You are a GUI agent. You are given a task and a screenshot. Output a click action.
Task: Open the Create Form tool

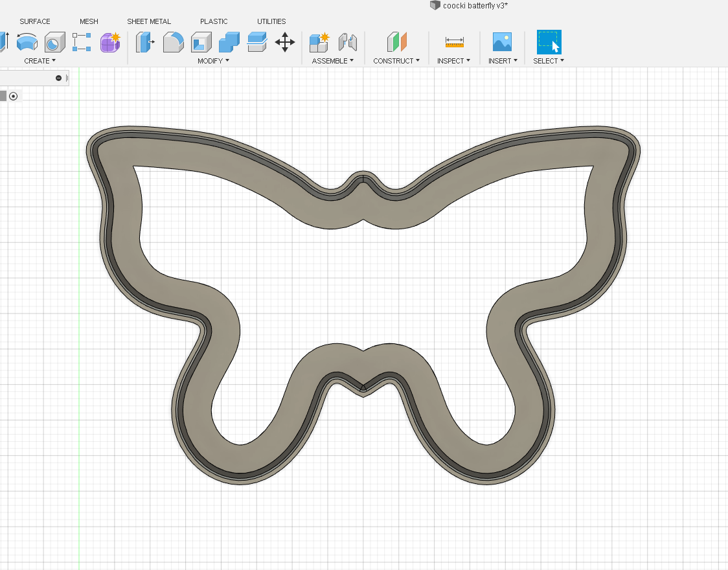(110, 42)
